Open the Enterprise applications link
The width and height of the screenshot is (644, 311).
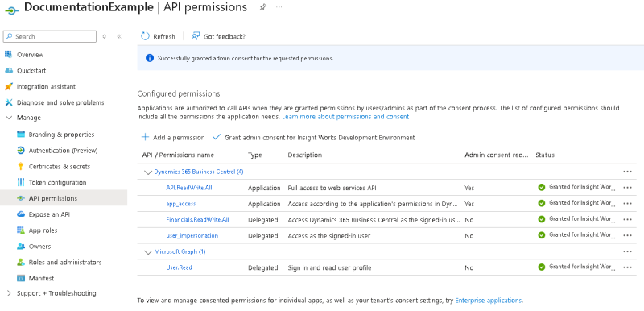coord(489,301)
